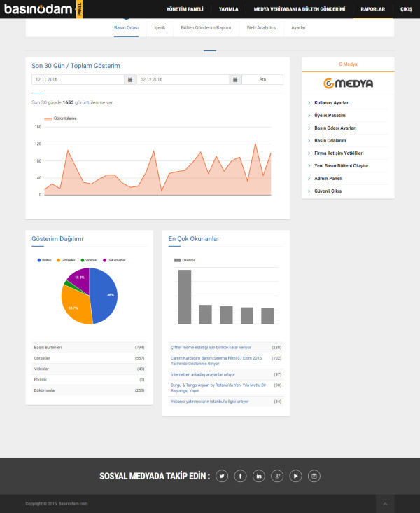420x513 pixels.
Task: Open the Twitter social link in footer
Action: pyautogui.click(x=223, y=476)
